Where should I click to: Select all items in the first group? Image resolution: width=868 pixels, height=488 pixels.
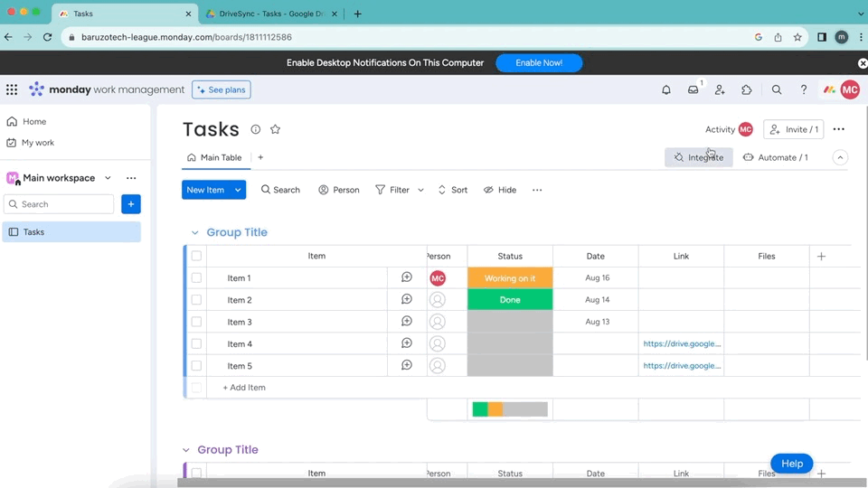click(196, 256)
